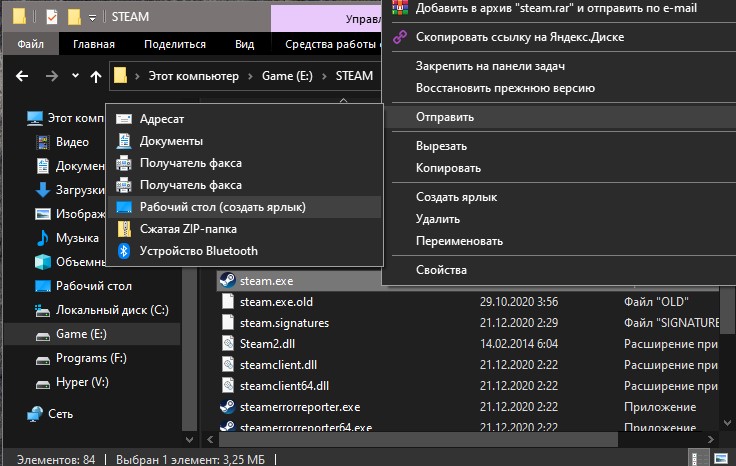Choose Рабочий стол (создать ярлык) option
Image resolution: width=736 pixels, height=466 pixels.
pos(244,207)
